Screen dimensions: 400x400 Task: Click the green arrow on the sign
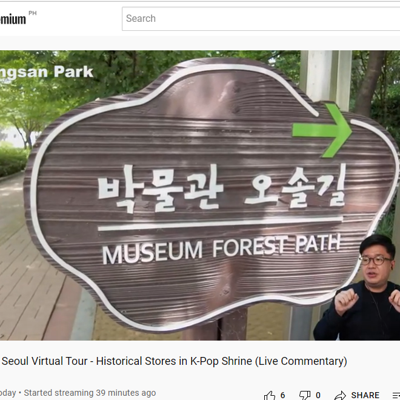pos(322,130)
